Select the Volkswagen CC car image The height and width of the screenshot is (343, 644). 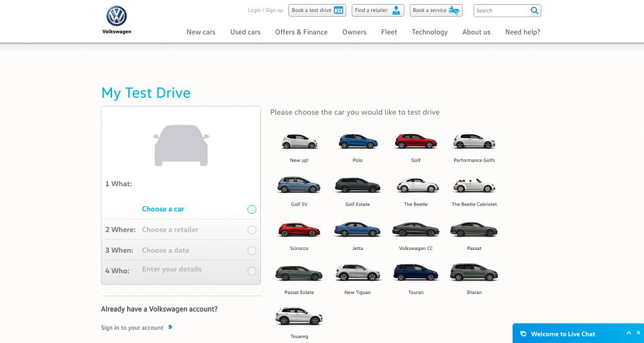click(x=416, y=230)
